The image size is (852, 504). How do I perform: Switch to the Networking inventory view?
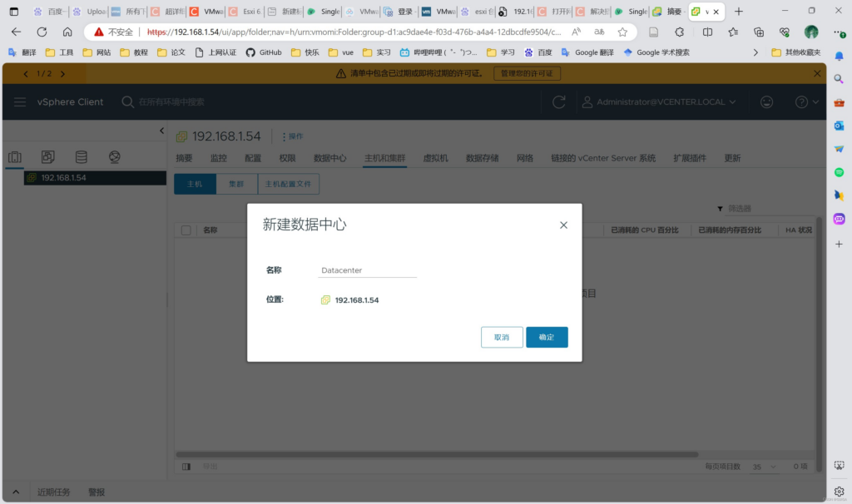coord(115,157)
